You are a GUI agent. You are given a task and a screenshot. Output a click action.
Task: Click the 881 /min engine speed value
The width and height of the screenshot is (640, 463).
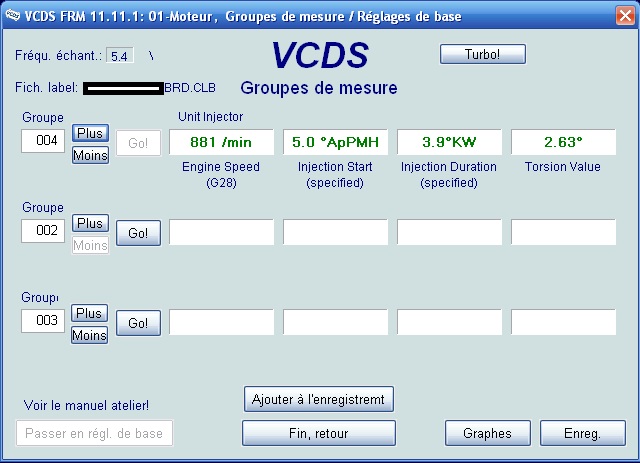[221, 142]
